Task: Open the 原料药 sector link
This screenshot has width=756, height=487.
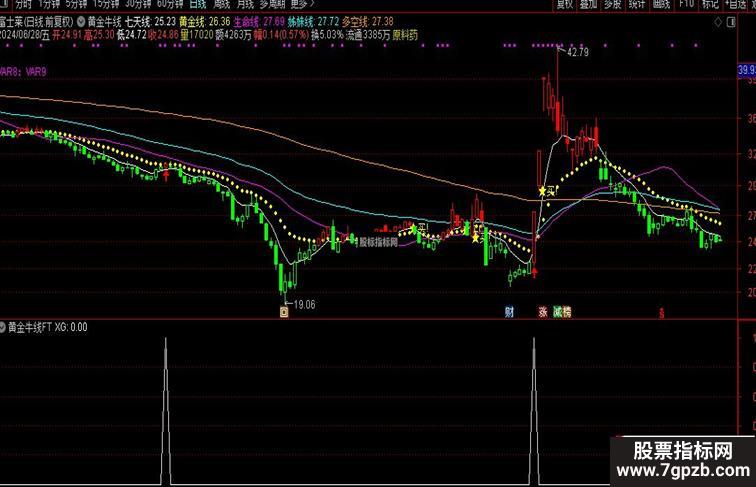Action: pos(405,35)
